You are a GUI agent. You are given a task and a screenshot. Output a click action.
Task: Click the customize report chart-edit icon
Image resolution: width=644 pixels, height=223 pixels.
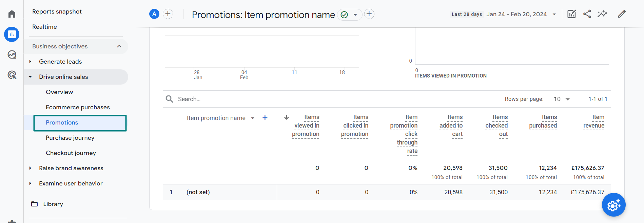572,14
